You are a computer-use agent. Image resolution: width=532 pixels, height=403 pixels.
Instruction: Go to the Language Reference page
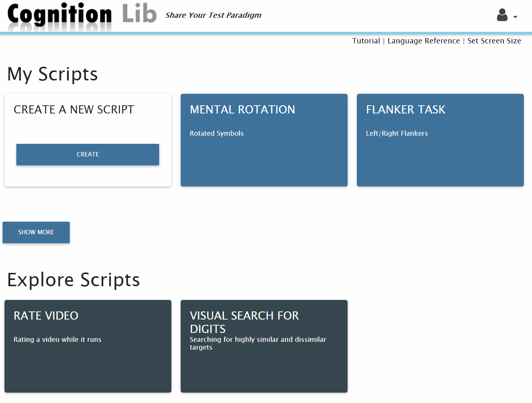pos(423,41)
